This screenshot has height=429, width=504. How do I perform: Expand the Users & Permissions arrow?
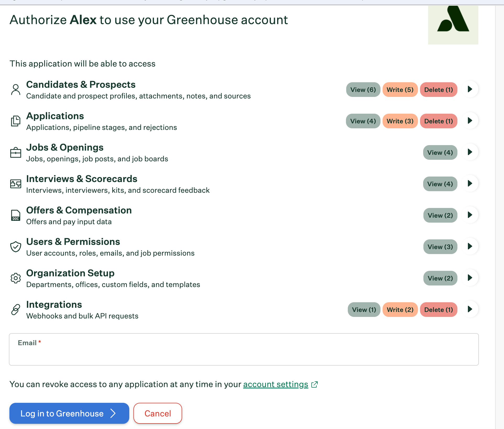coord(470,246)
